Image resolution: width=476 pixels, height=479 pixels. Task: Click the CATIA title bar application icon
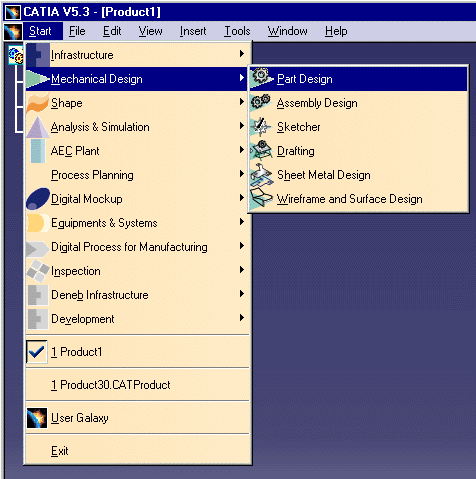13,12
